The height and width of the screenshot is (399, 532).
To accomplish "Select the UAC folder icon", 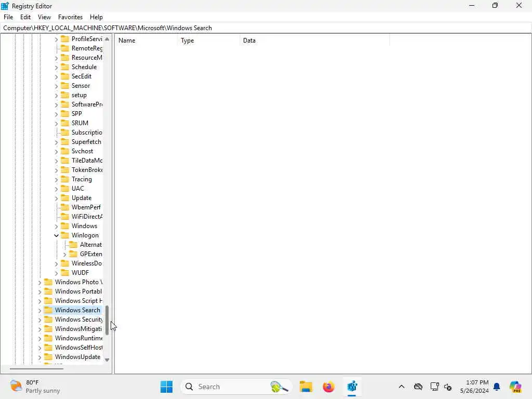I will pos(65,188).
